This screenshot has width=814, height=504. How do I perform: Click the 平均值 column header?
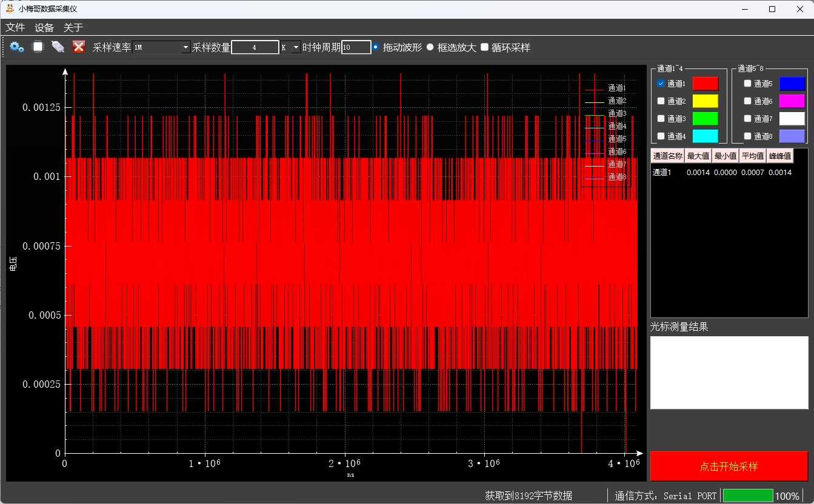tap(753, 156)
